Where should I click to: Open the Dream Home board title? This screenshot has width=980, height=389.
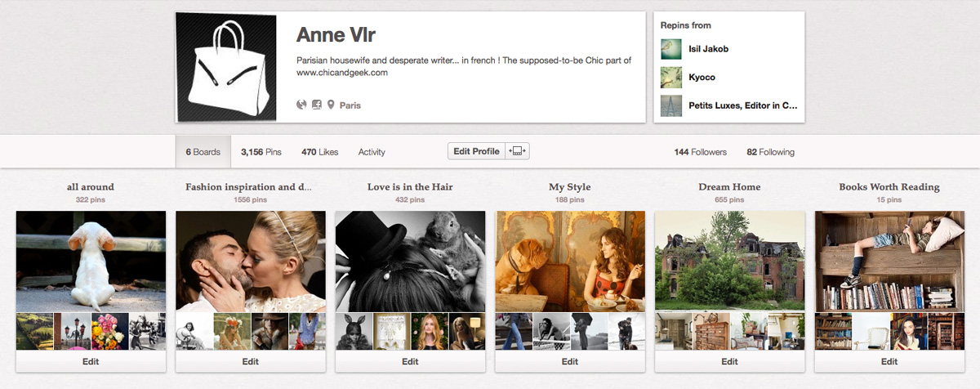click(729, 187)
